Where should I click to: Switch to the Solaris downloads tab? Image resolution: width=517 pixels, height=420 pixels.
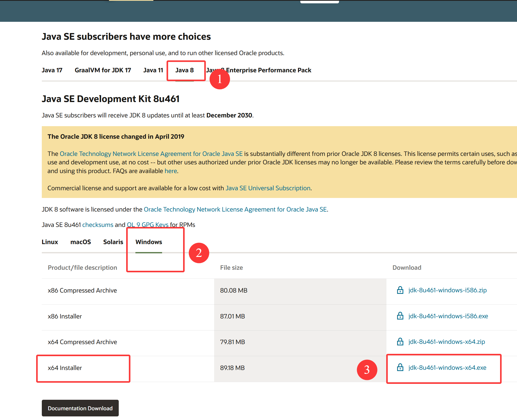tap(113, 242)
